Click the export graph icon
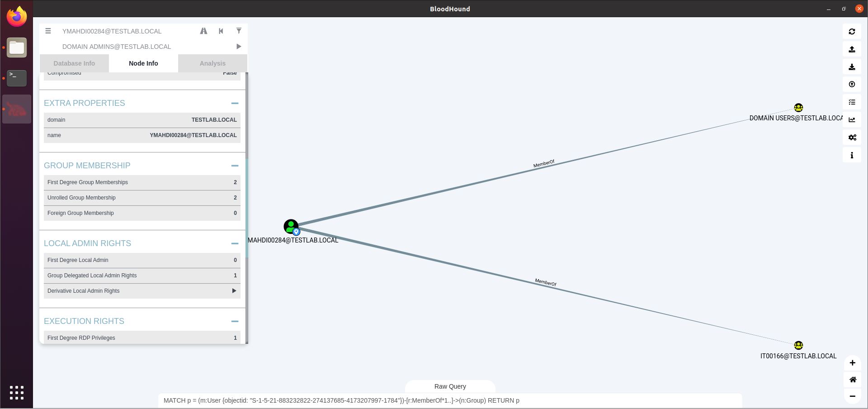Viewport: 868px width, 409px height. tap(852, 49)
